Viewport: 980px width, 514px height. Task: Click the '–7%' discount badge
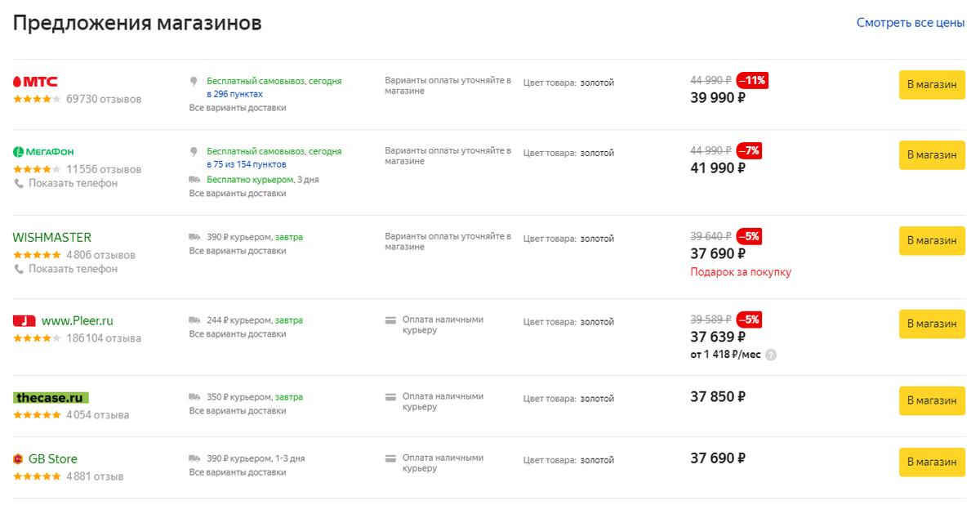coord(750,150)
